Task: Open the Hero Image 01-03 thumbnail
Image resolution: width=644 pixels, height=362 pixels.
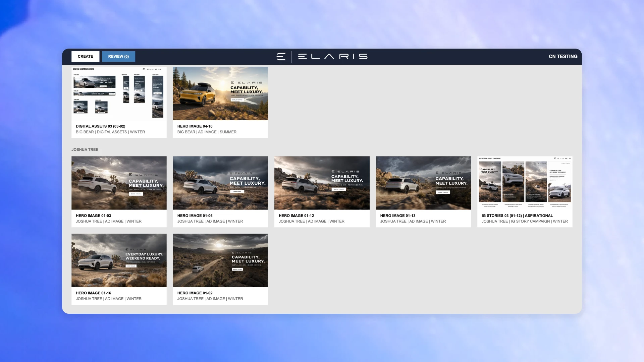Action: 119,183
